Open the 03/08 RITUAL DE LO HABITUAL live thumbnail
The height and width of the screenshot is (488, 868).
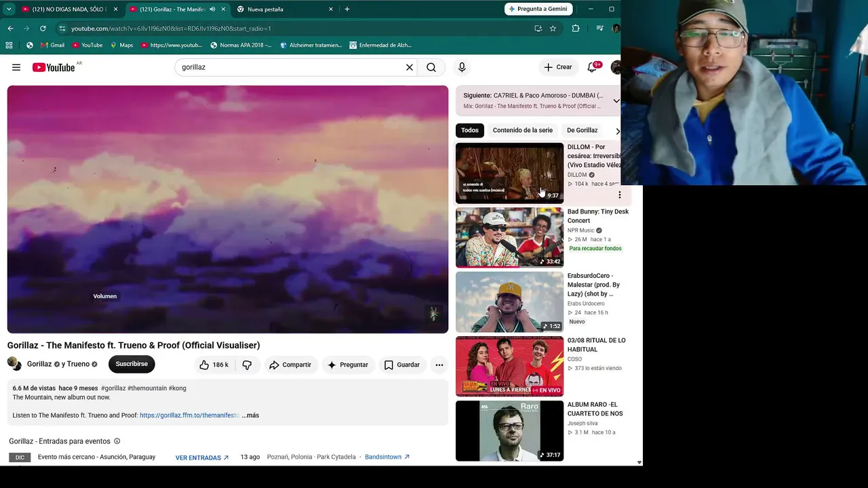click(x=509, y=366)
